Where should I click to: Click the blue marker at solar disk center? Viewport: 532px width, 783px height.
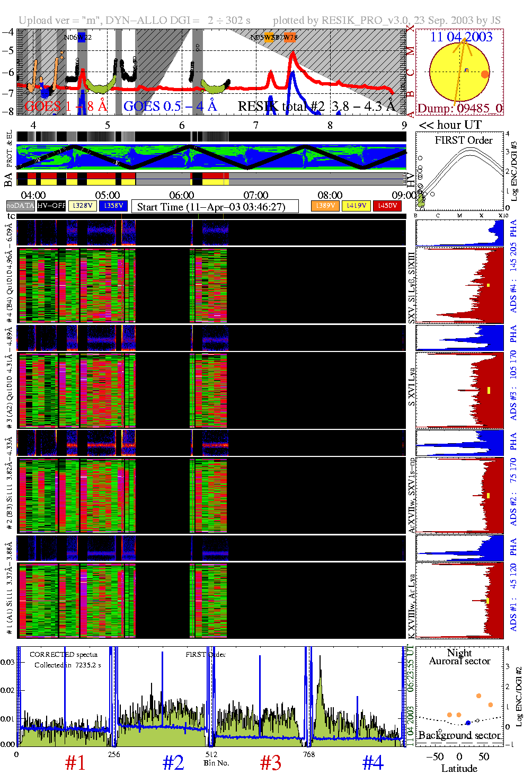point(466,70)
